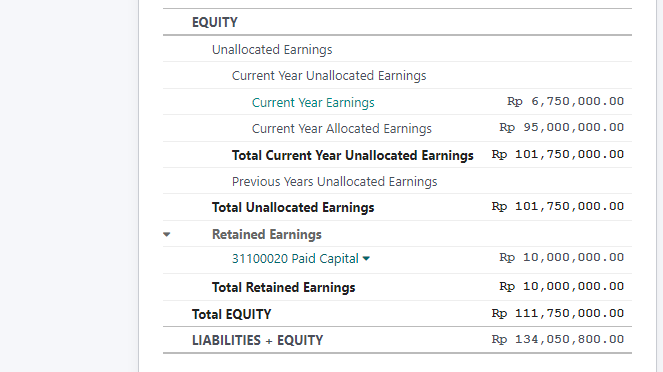
Task: Open the Current Year Earnings link
Action: (313, 103)
